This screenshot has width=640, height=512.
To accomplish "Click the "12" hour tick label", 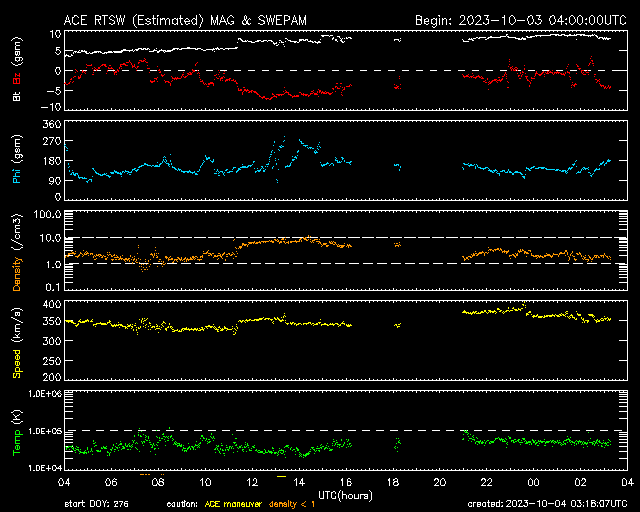I will (x=252, y=482).
